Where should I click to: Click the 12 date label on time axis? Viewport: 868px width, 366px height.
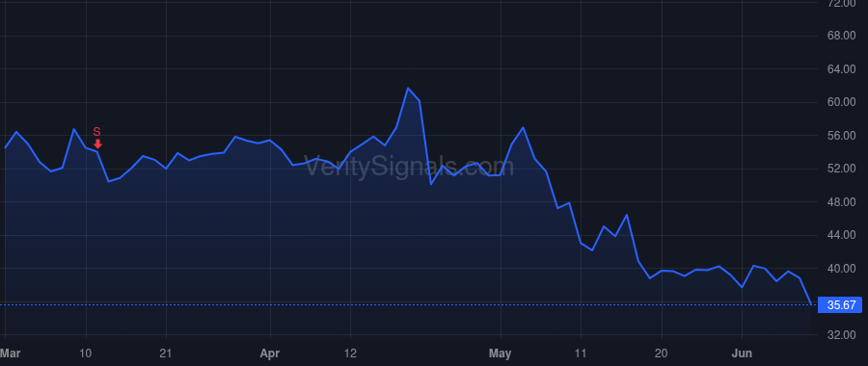pos(350,353)
